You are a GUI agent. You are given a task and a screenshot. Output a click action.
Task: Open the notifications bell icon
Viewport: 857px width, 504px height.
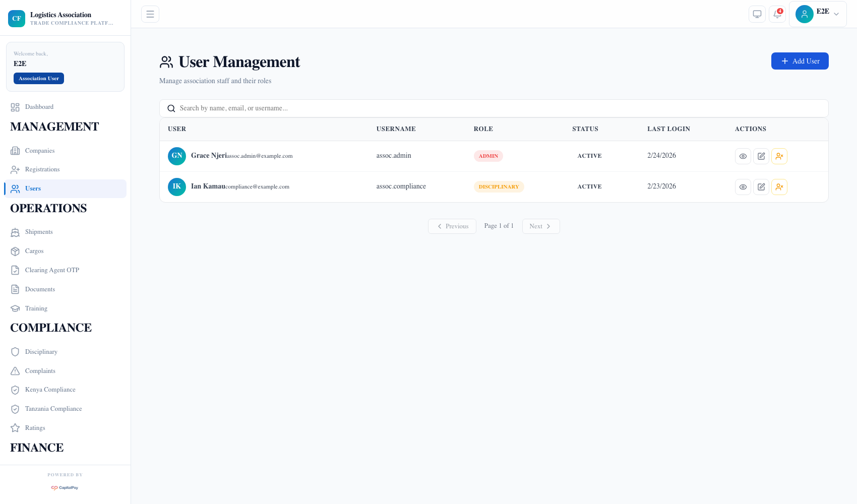tap(777, 14)
